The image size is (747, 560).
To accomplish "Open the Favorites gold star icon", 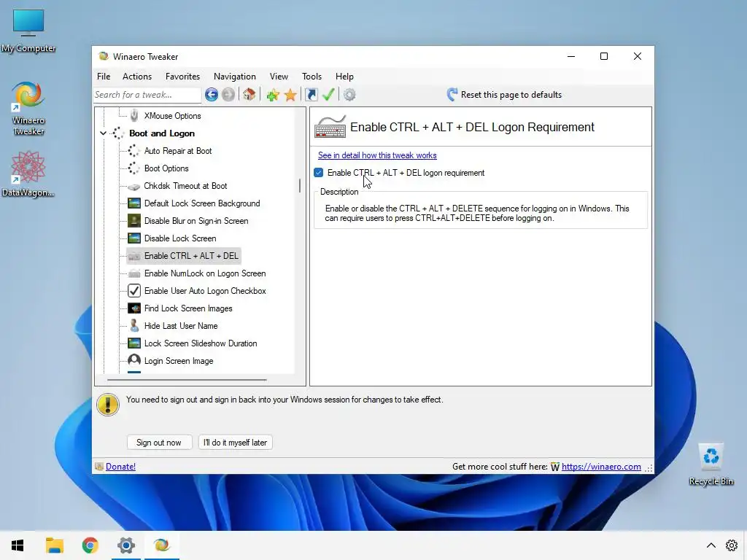I will pyautogui.click(x=290, y=95).
